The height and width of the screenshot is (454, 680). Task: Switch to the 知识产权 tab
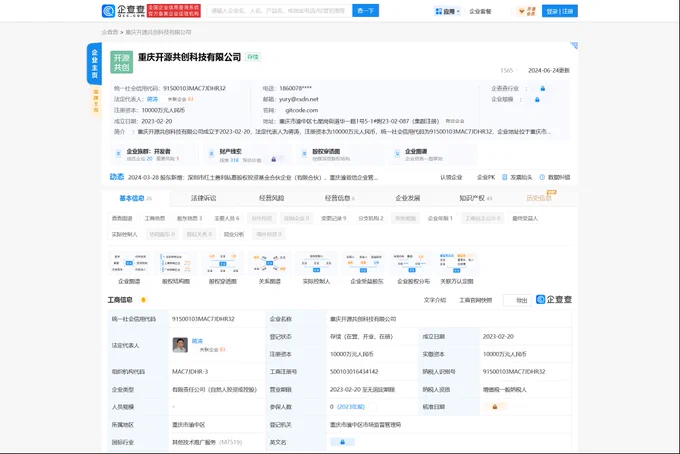(475, 198)
